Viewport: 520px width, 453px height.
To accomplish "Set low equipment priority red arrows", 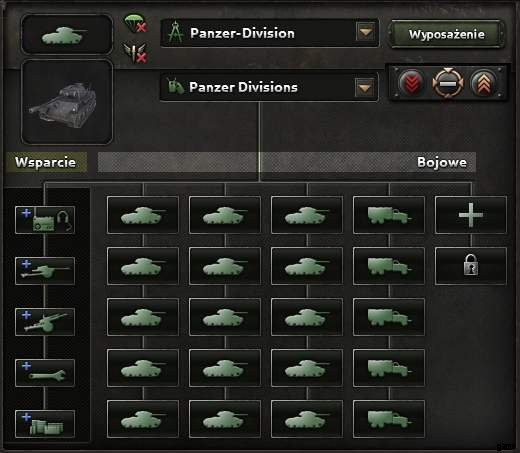I will pyautogui.click(x=411, y=82).
